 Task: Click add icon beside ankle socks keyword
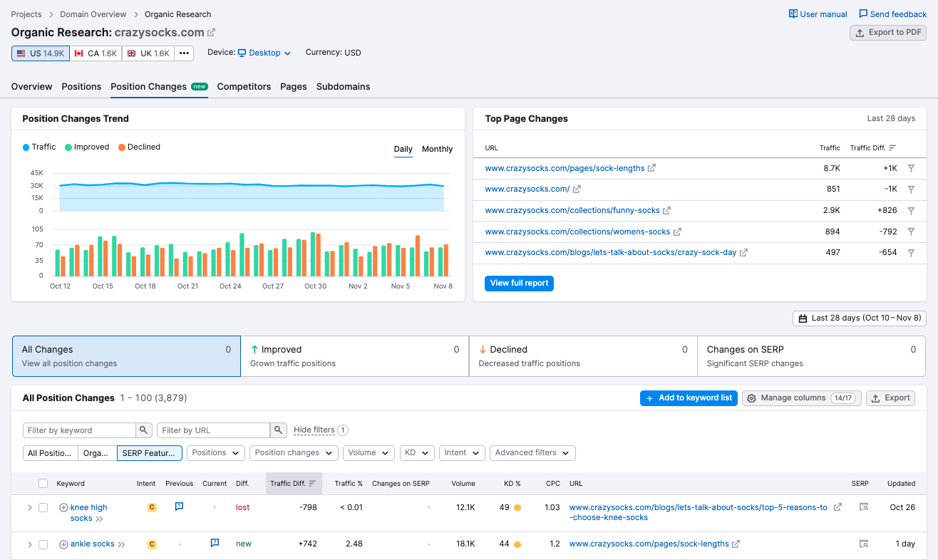pyautogui.click(x=63, y=544)
